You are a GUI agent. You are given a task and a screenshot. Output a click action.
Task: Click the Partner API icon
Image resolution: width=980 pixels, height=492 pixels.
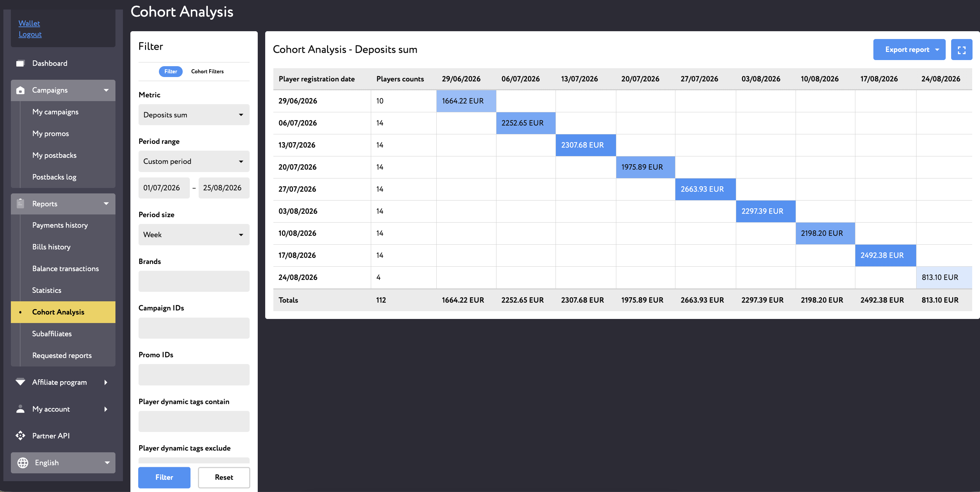[20, 435]
